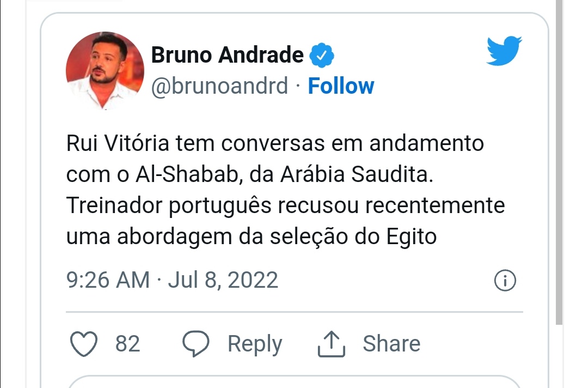Click the share upload arrow icon
This screenshot has width=588, height=388.
pyautogui.click(x=331, y=343)
